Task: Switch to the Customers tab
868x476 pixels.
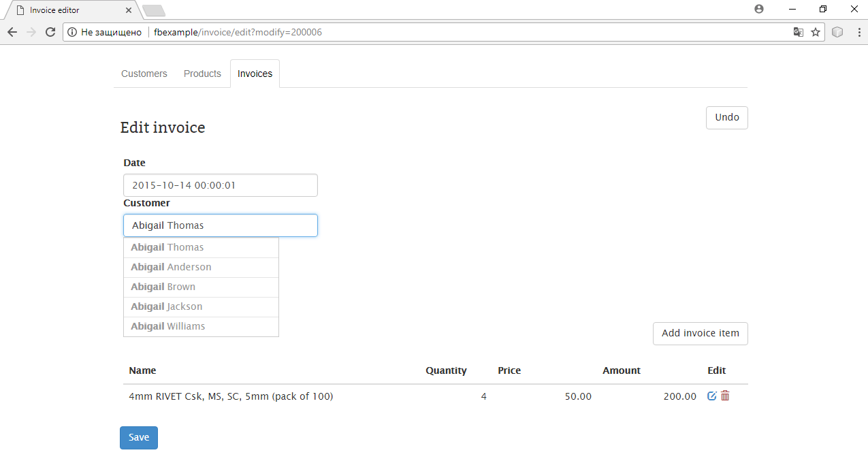Action: [144, 74]
